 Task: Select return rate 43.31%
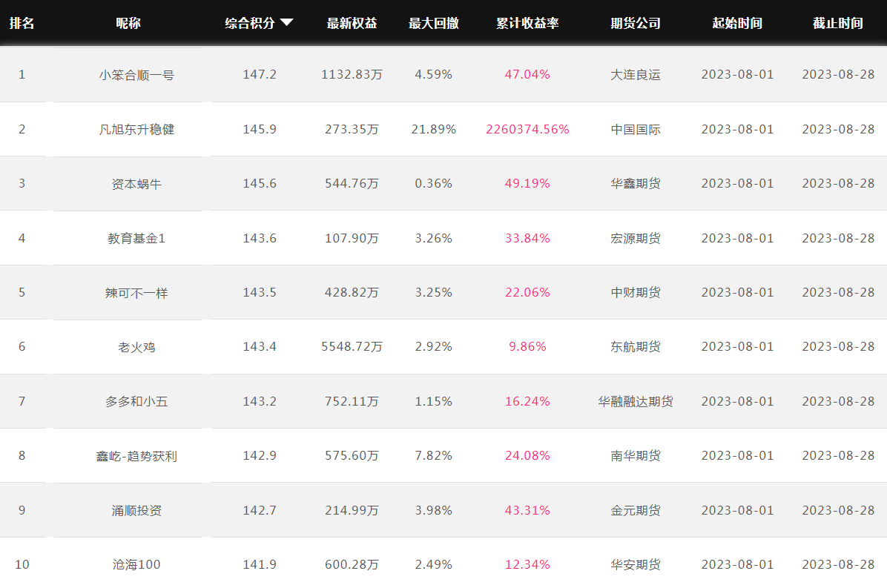coord(527,511)
